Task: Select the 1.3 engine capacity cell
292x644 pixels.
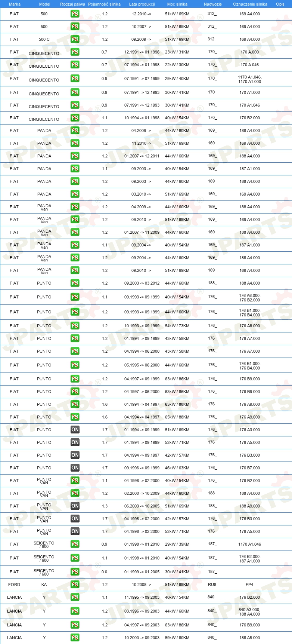Action: click(x=105, y=506)
